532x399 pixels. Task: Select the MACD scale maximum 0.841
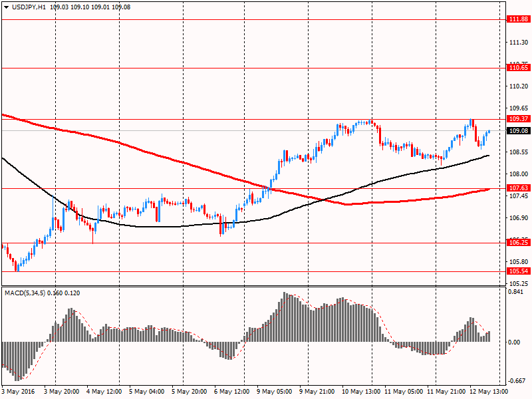tap(516, 292)
